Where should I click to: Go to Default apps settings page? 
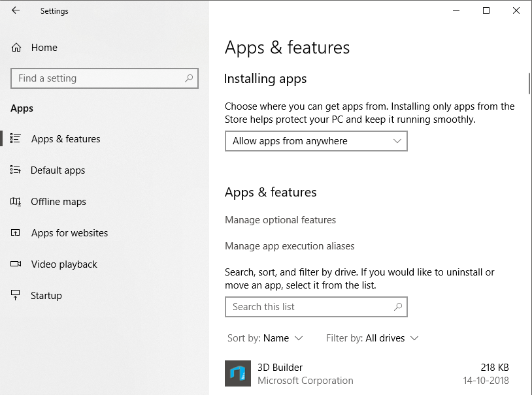58,170
